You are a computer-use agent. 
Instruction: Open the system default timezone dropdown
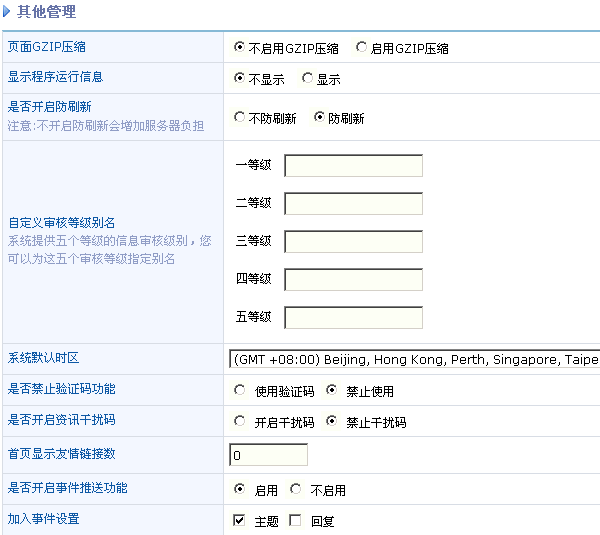click(x=414, y=359)
